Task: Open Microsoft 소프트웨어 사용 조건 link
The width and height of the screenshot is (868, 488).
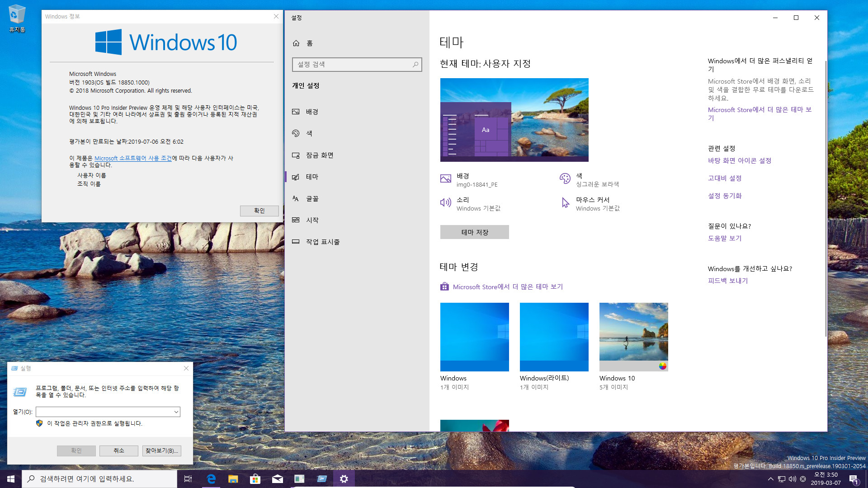Action: (x=133, y=158)
